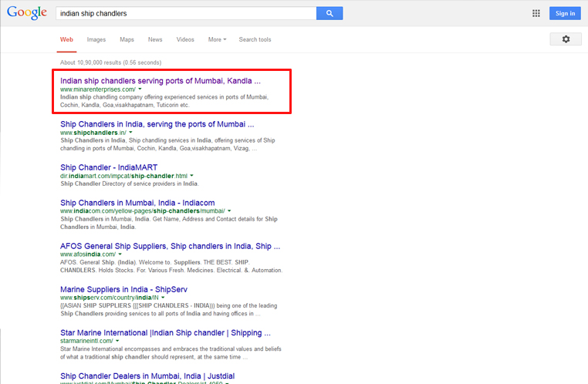Open the settings gear menu
588x384 pixels.
[x=566, y=39]
